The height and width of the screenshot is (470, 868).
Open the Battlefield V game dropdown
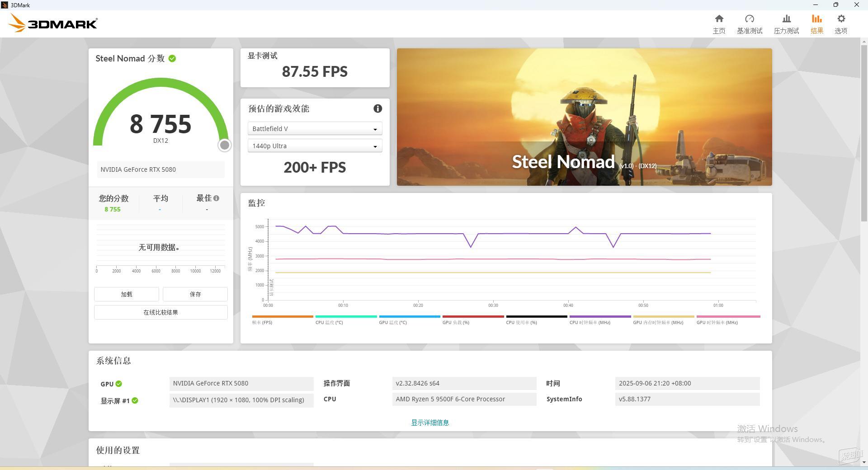315,129
